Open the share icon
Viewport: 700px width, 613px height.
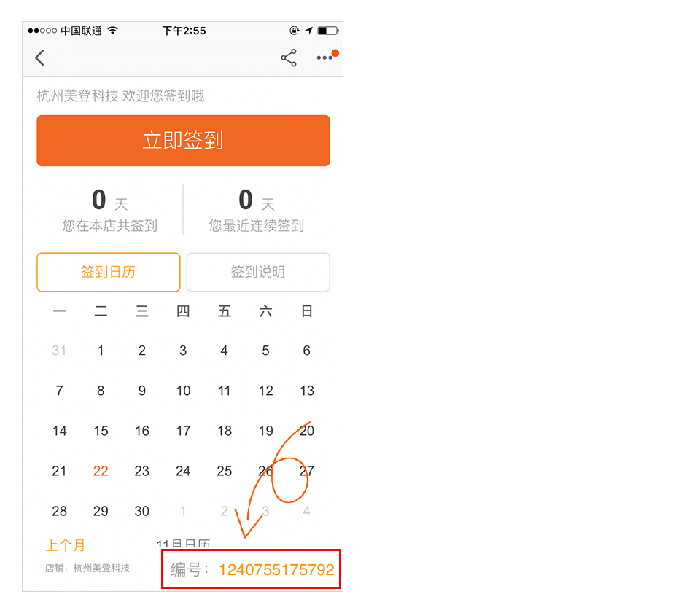click(x=289, y=58)
